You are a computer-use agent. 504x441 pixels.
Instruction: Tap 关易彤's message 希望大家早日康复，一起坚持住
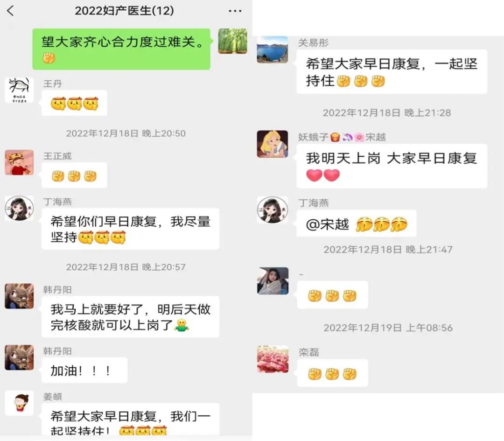click(x=392, y=72)
